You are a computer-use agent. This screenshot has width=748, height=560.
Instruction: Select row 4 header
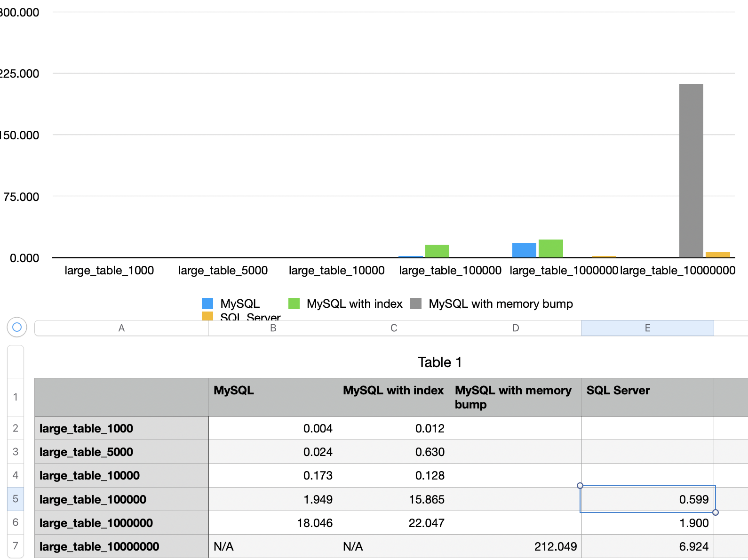pyautogui.click(x=16, y=475)
